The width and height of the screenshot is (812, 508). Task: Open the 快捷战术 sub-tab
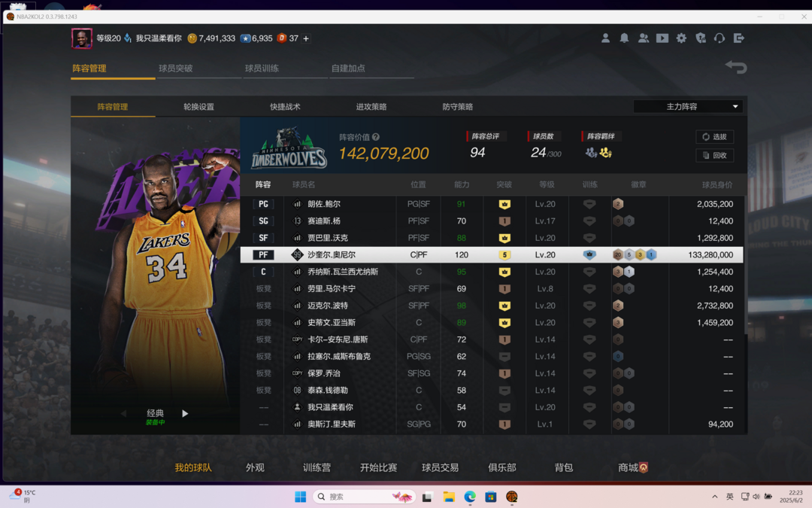point(285,107)
